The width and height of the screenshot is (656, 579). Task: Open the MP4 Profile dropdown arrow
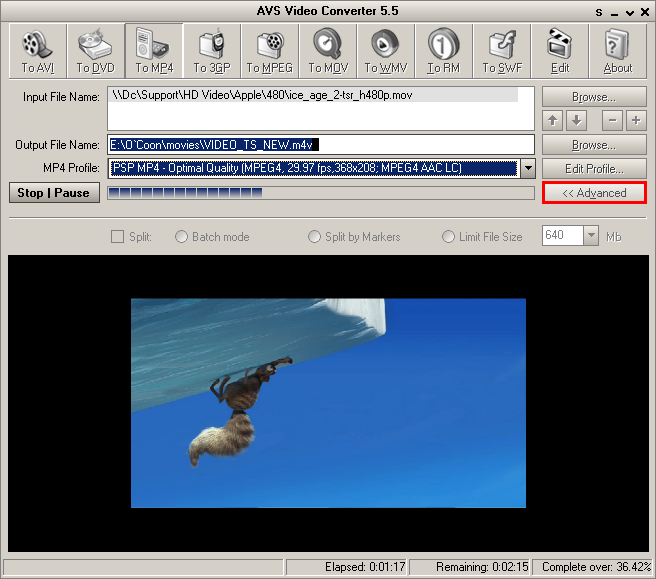[x=528, y=168]
